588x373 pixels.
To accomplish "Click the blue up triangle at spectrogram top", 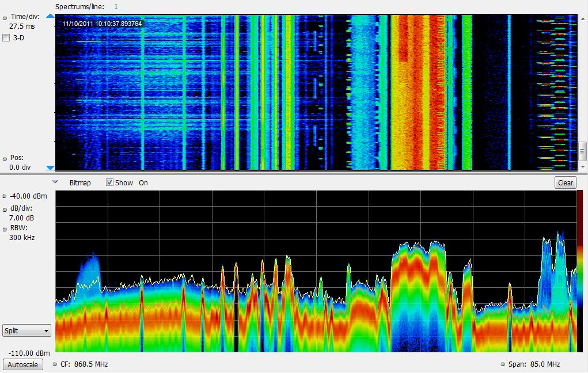I will click(50, 17).
